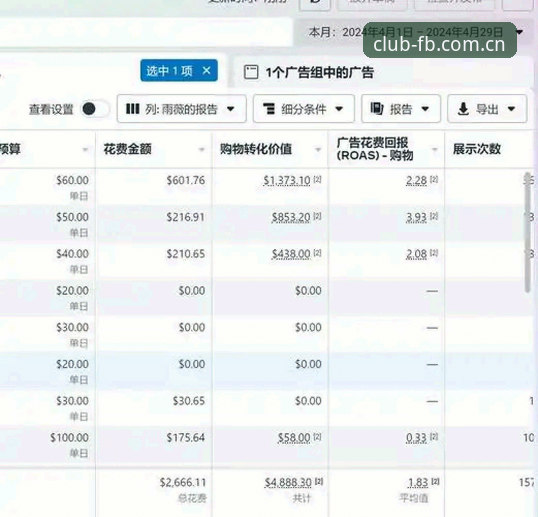Screen dimensions: 538x517
Task: Click the $1,373.10 purchase value link
Action: [287, 180]
